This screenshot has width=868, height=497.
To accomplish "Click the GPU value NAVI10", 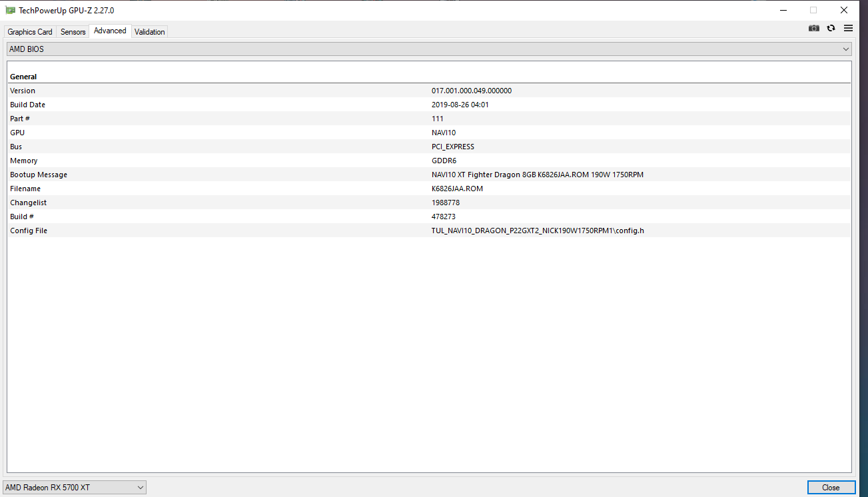I will [444, 133].
